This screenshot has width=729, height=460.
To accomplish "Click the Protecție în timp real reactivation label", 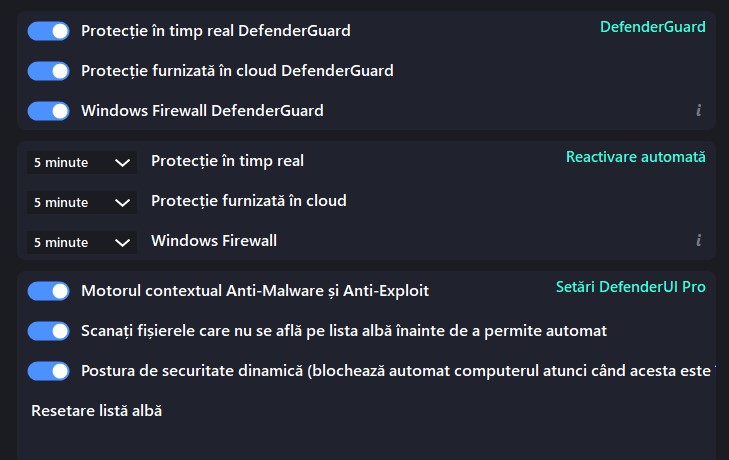I will [x=227, y=161].
